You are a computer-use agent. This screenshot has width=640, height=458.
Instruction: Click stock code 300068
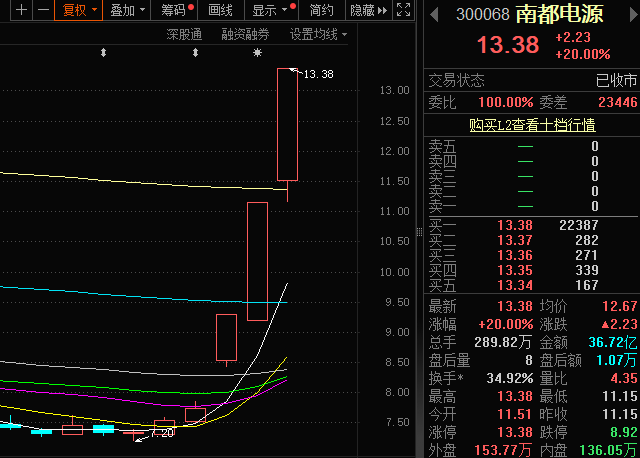[x=482, y=15]
